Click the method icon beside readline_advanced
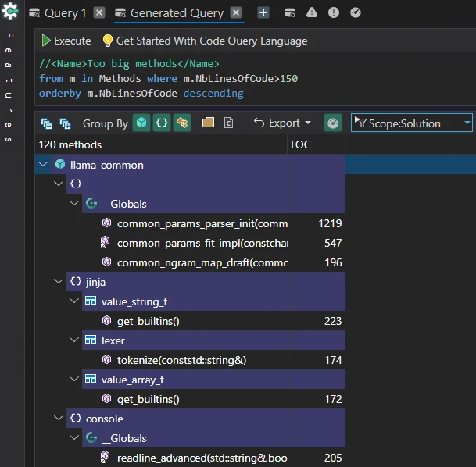Image resolution: width=476 pixels, height=467 pixels. tap(105, 457)
